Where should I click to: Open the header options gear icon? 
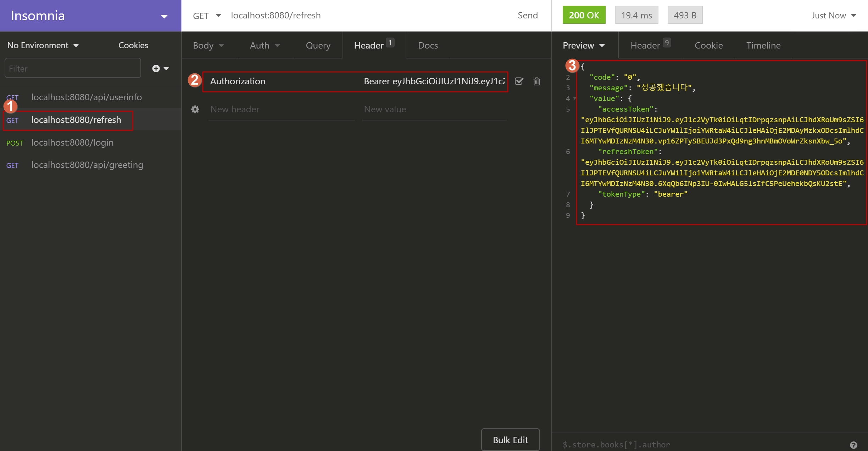click(x=195, y=109)
